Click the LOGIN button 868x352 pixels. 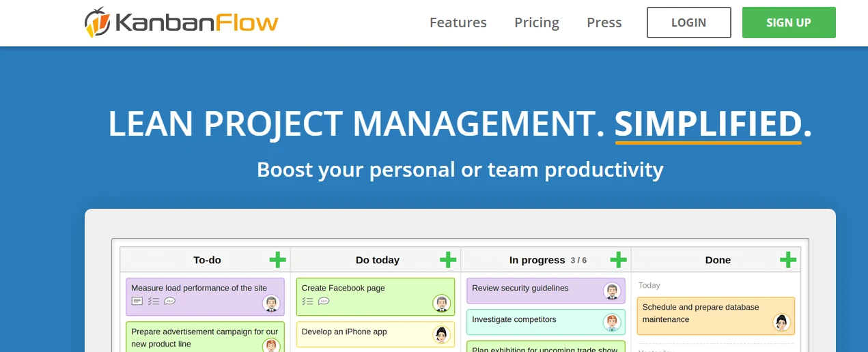coord(688,23)
